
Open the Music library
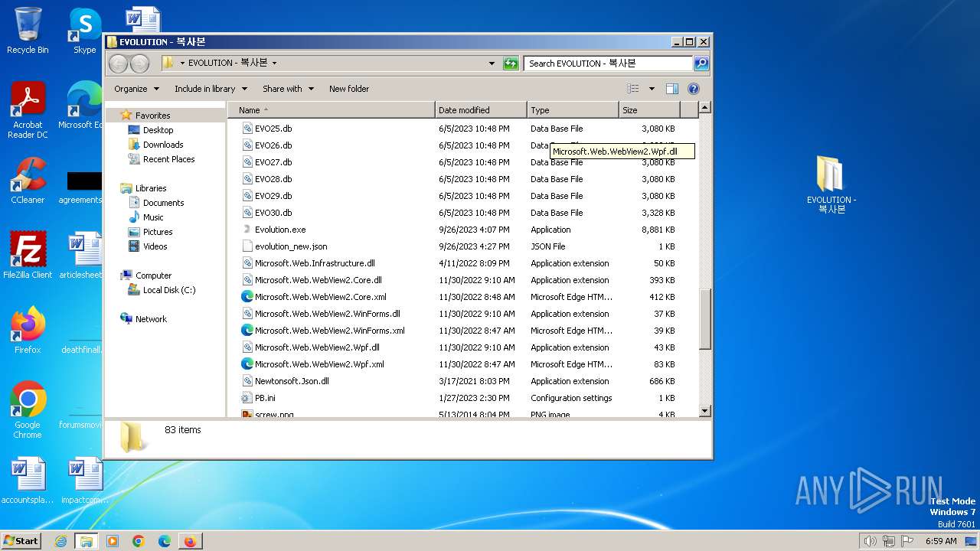coord(153,217)
